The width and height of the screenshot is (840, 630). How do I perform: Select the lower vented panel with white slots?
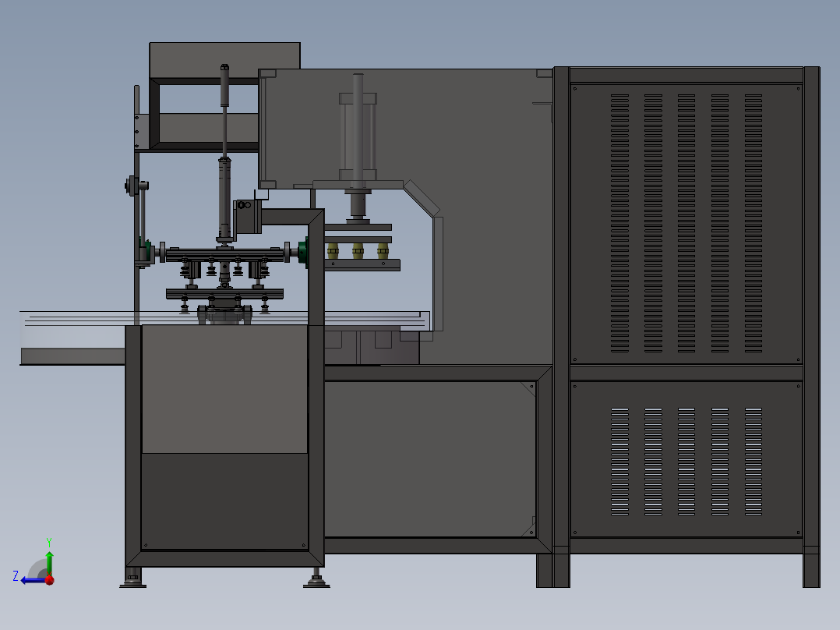(686, 459)
